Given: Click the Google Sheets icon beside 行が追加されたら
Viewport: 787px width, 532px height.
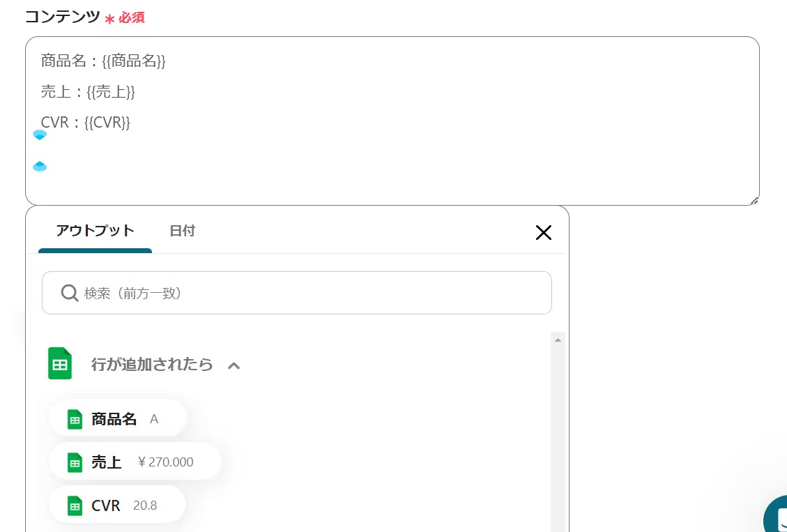Looking at the screenshot, I should tap(60, 363).
